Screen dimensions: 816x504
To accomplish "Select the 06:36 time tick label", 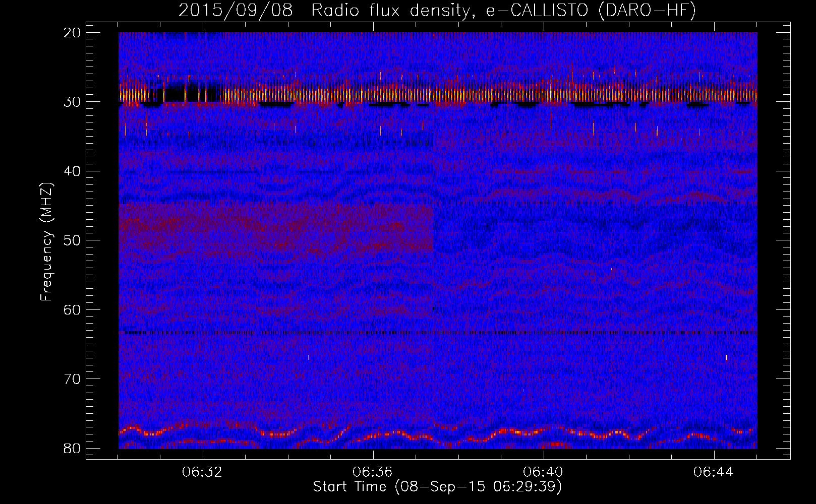I will (x=373, y=472).
